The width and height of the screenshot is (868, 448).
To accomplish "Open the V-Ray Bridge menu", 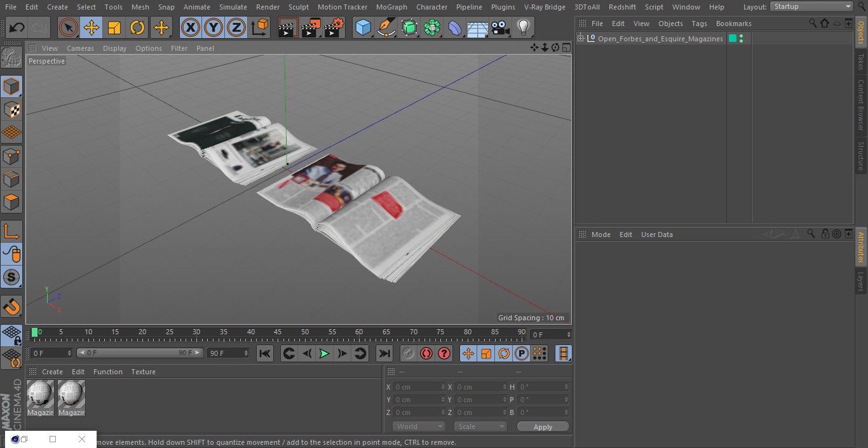I will point(545,7).
